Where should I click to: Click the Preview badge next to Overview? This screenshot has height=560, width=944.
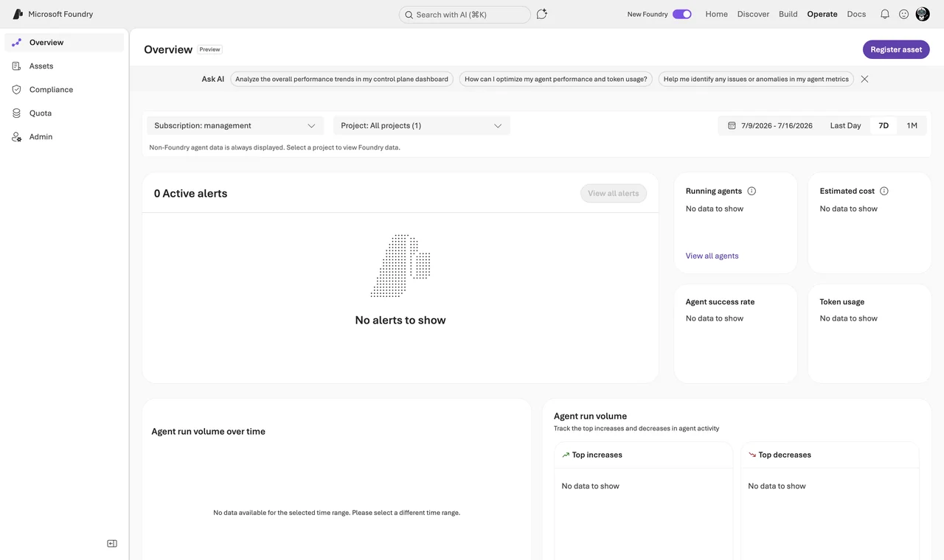click(209, 49)
